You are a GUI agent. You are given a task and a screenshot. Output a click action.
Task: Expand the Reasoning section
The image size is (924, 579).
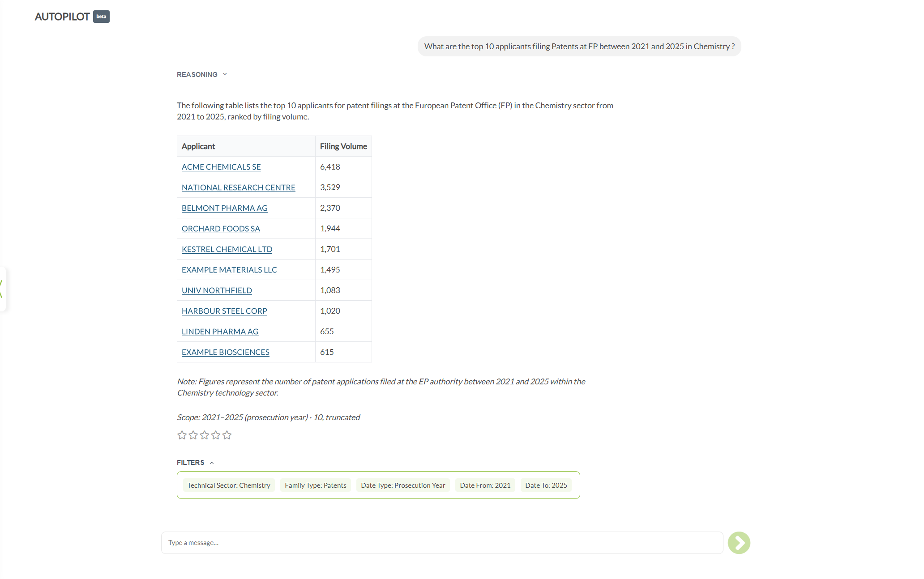202,74
